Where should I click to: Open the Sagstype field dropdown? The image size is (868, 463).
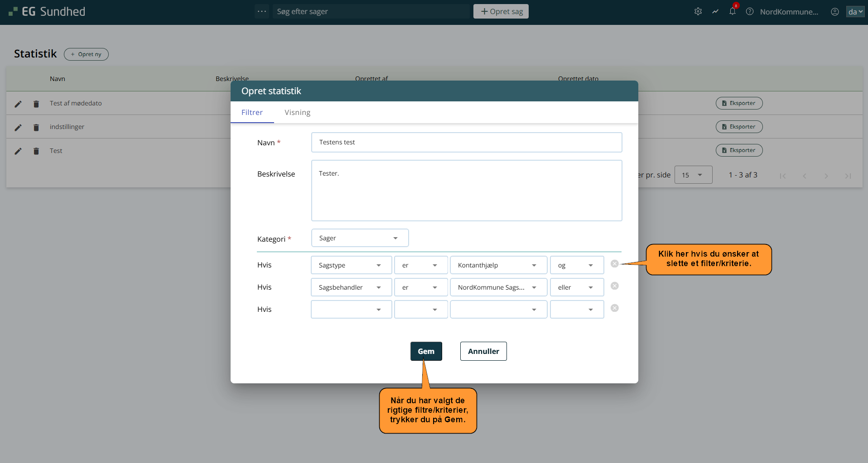pos(351,265)
